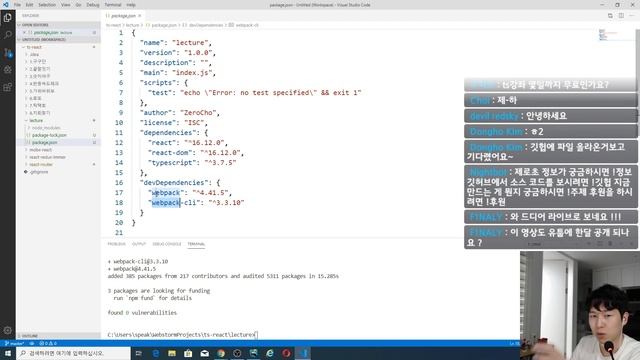Open the Mail app from the taskbar
Viewport: 640px width, 360px height.
point(204,353)
